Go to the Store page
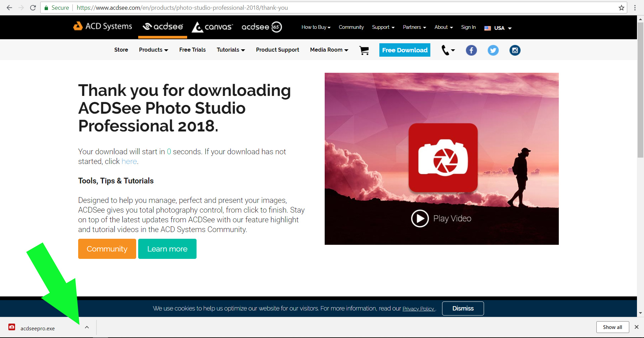The image size is (644, 338). (121, 50)
